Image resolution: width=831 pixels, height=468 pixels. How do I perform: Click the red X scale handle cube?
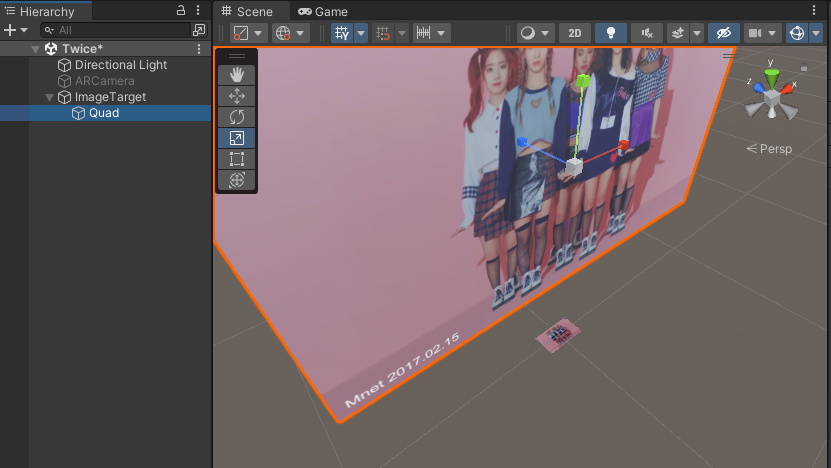tap(624, 145)
